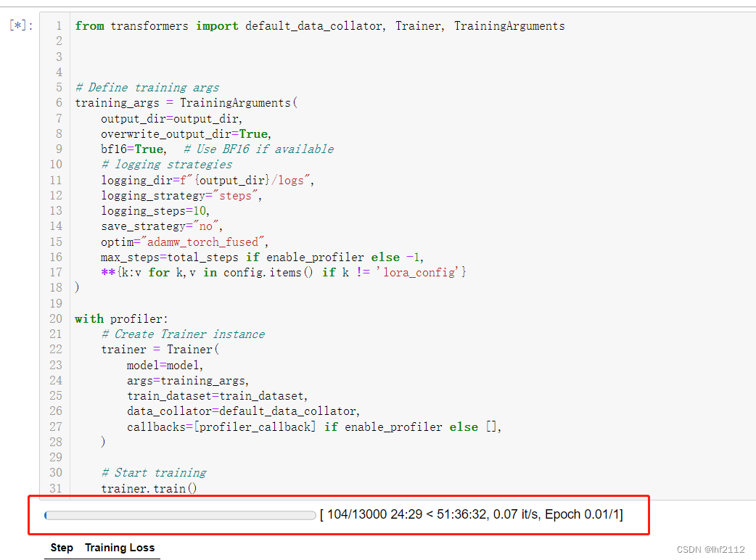Click comment '# Use BF16 if available'
756x560 pixels.
(259, 149)
